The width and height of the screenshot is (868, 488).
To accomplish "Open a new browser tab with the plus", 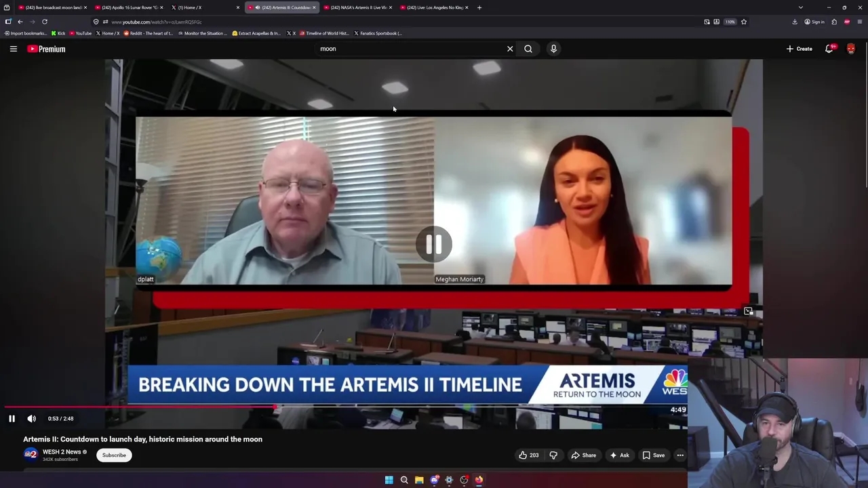I will click(x=479, y=7).
